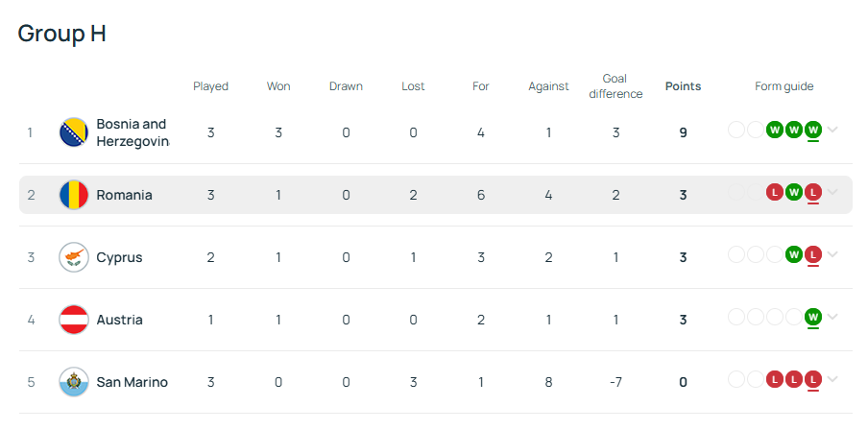Expand the Cyprus row chevron
868x430 pixels.
pyautogui.click(x=832, y=254)
